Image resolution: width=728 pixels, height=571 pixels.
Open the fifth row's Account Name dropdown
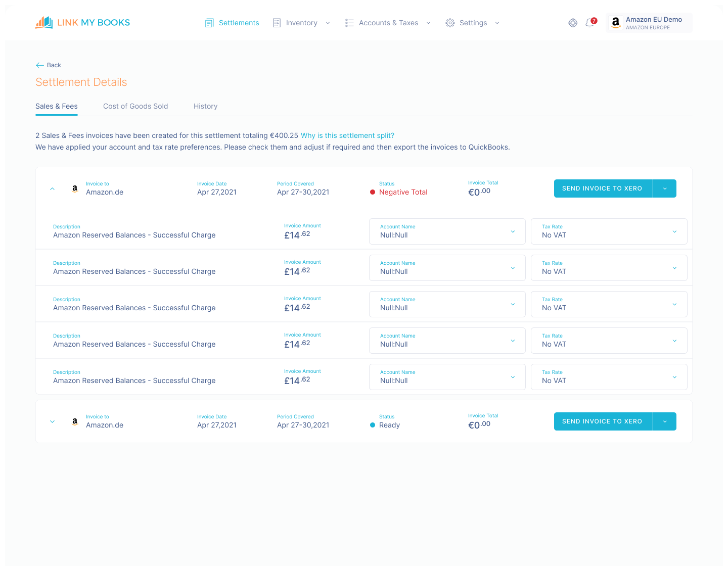[447, 377]
